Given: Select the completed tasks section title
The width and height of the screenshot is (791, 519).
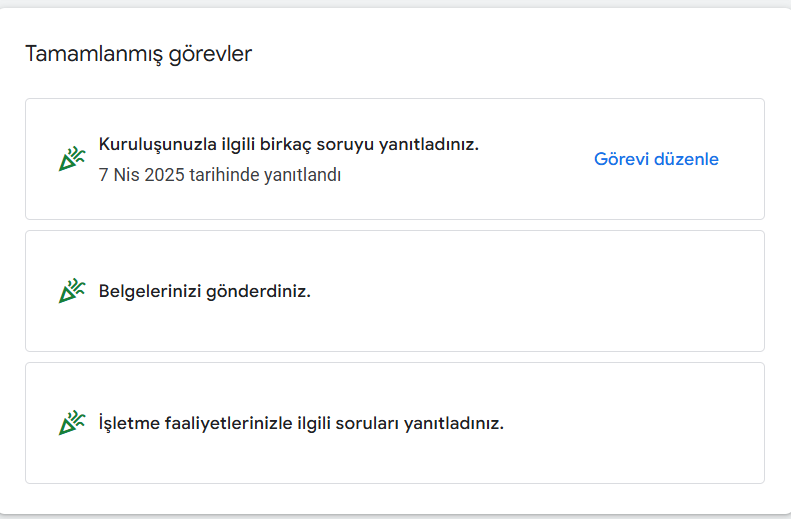Looking at the screenshot, I should coord(138,54).
